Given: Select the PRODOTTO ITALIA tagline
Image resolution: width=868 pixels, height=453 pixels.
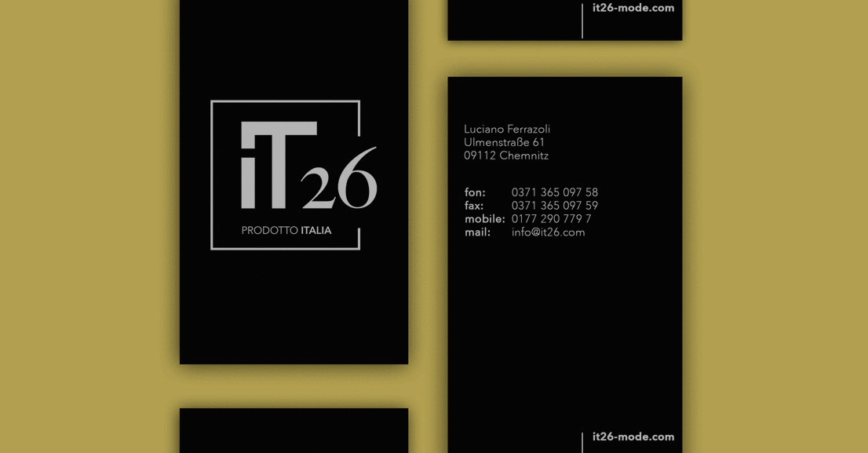Looking at the screenshot, I should click(286, 231).
